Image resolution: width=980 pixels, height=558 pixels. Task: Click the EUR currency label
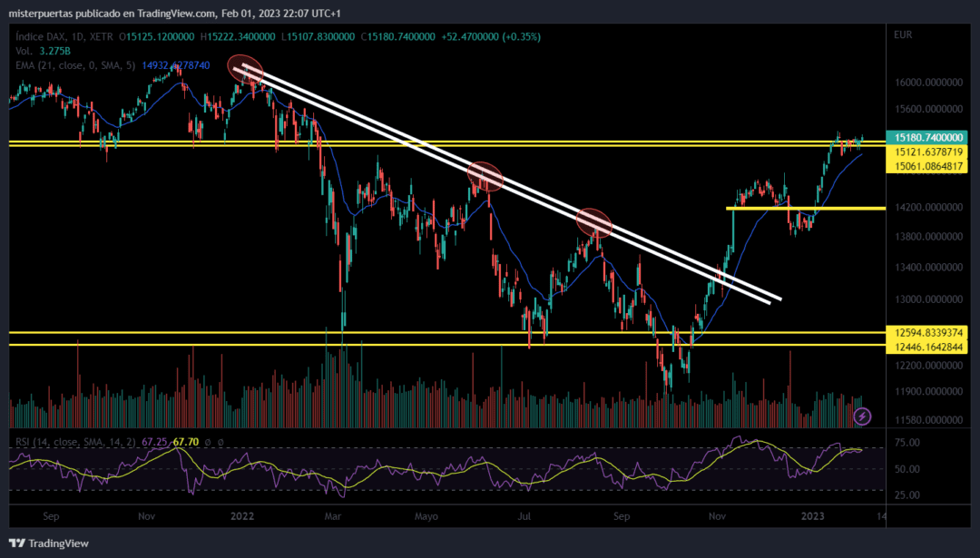pyautogui.click(x=903, y=35)
